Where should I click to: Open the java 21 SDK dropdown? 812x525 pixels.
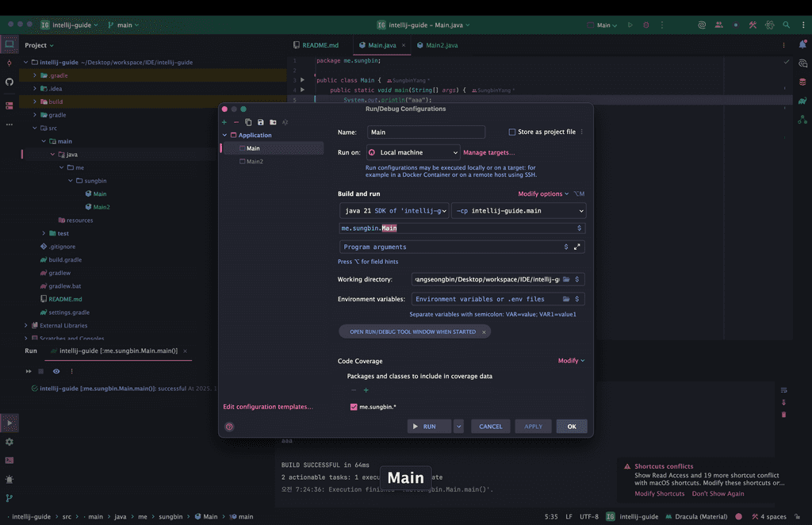click(394, 211)
